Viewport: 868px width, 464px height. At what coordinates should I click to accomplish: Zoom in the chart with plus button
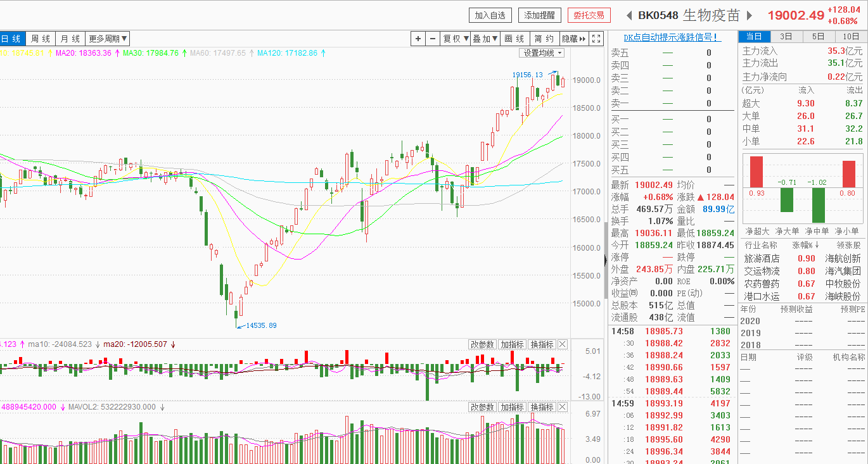pos(418,39)
